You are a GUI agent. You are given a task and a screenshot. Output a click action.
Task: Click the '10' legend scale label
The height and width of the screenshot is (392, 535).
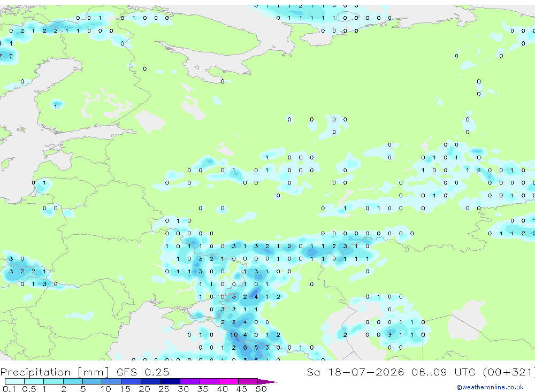[105, 389]
